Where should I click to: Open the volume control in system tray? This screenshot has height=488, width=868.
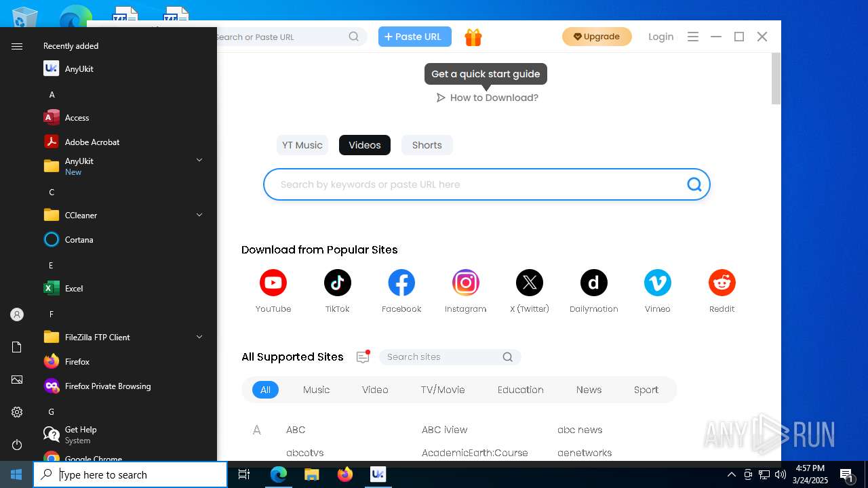pyautogui.click(x=780, y=474)
